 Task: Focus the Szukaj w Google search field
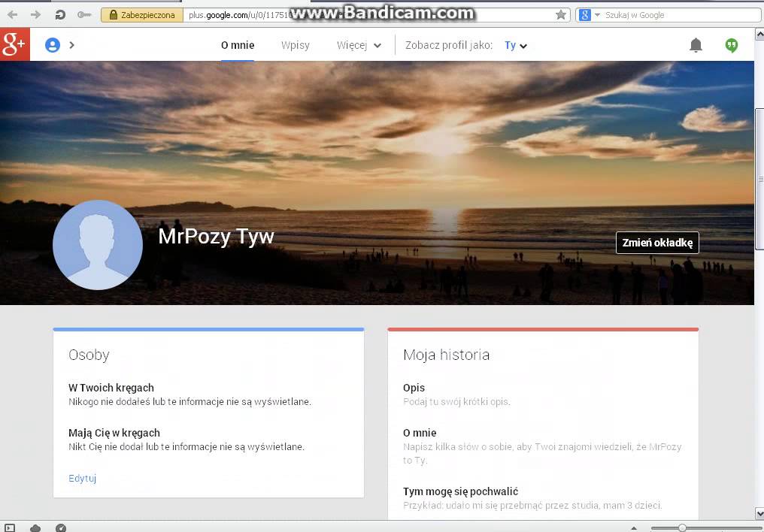point(681,15)
